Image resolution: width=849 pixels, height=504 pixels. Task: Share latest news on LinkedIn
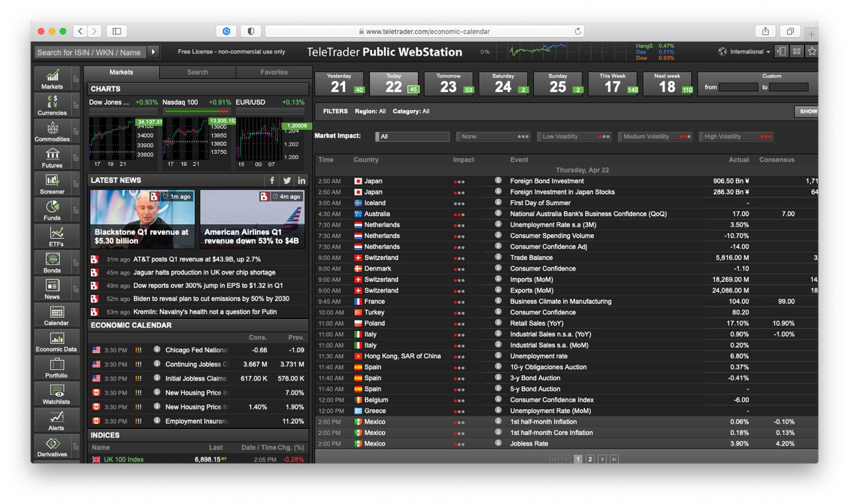[x=302, y=180]
